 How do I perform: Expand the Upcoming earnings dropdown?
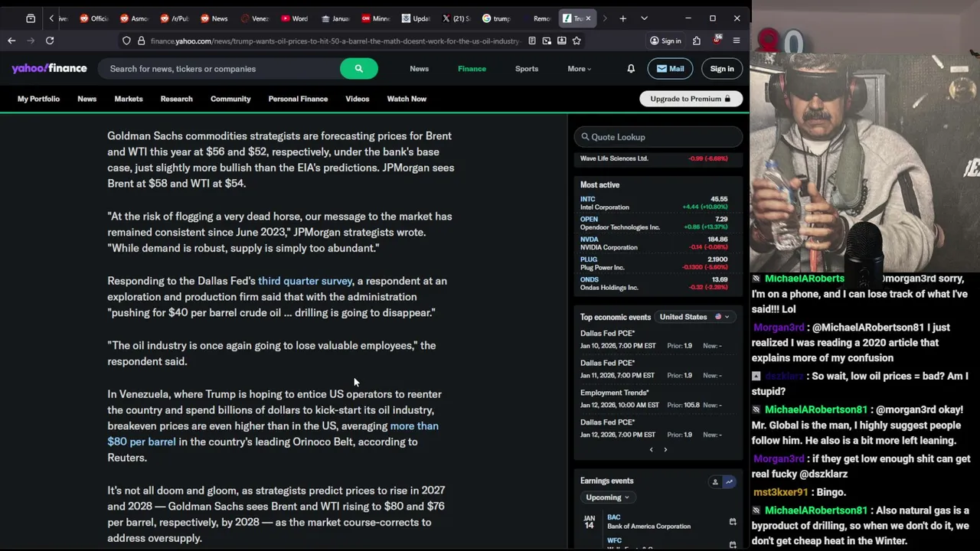pyautogui.click(x=607, y=497)
